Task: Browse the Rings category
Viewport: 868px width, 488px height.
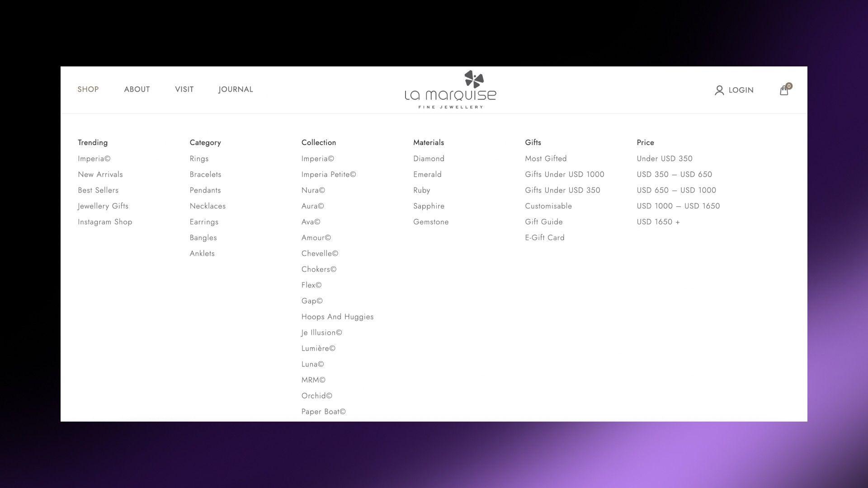Action: (x=199, y=159)
